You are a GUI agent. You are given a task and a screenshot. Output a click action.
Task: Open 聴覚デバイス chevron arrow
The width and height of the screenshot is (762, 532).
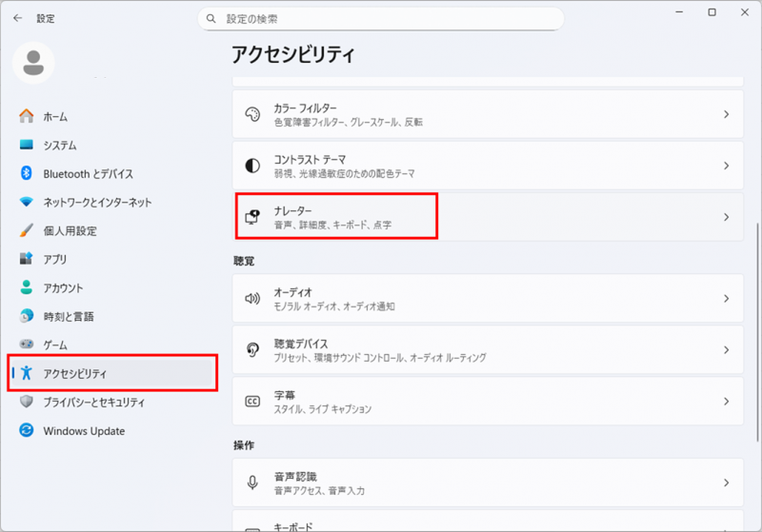click(x=726, y=350)
